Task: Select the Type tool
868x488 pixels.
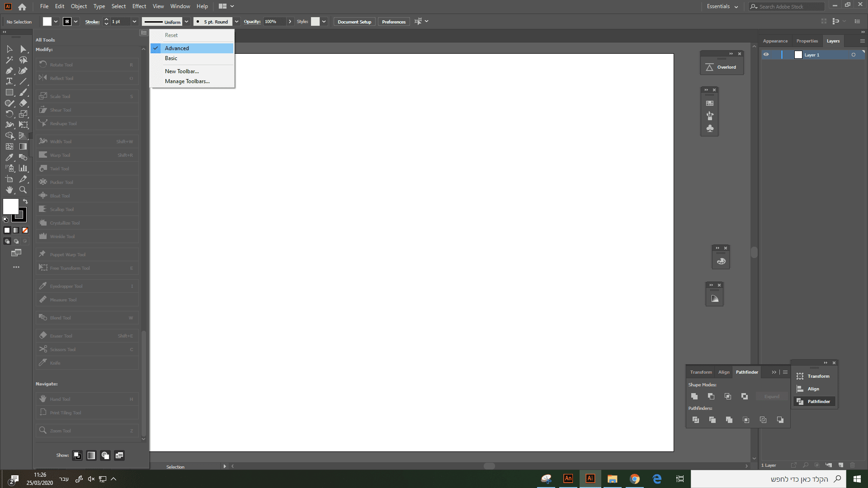Action: click(9, 81)
